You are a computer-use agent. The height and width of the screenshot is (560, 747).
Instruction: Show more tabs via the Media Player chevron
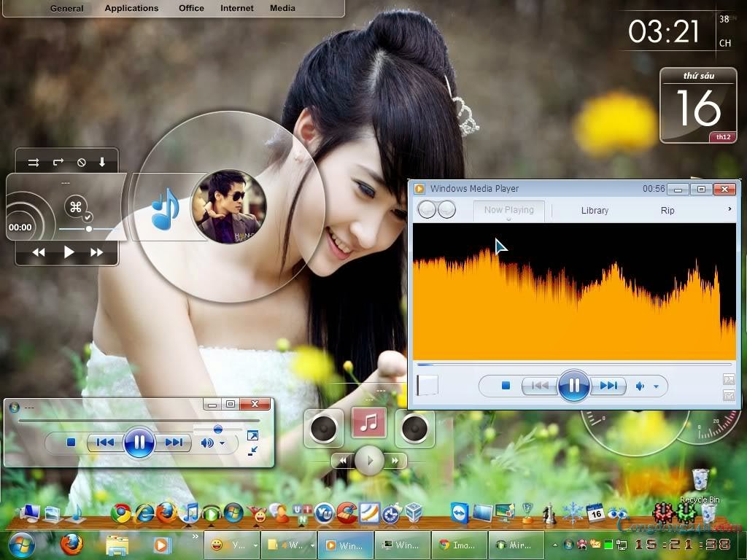pyautogui.click(x=729, y=209)
